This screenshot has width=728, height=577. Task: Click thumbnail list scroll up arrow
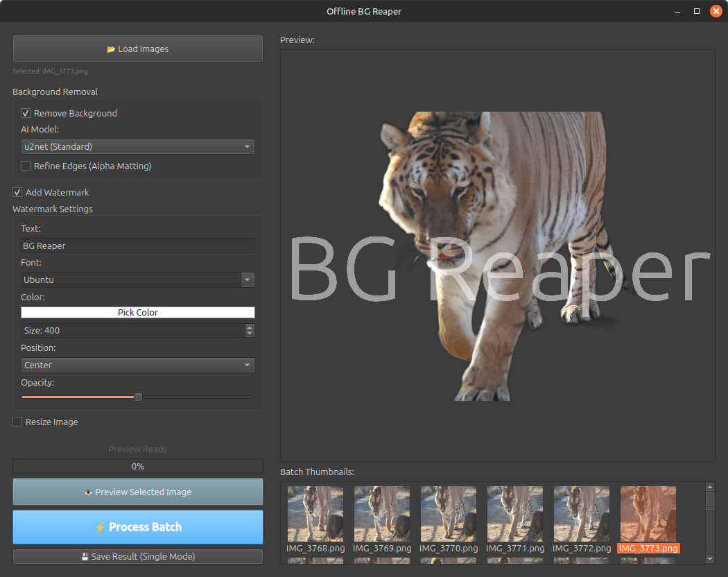[710, 487]
